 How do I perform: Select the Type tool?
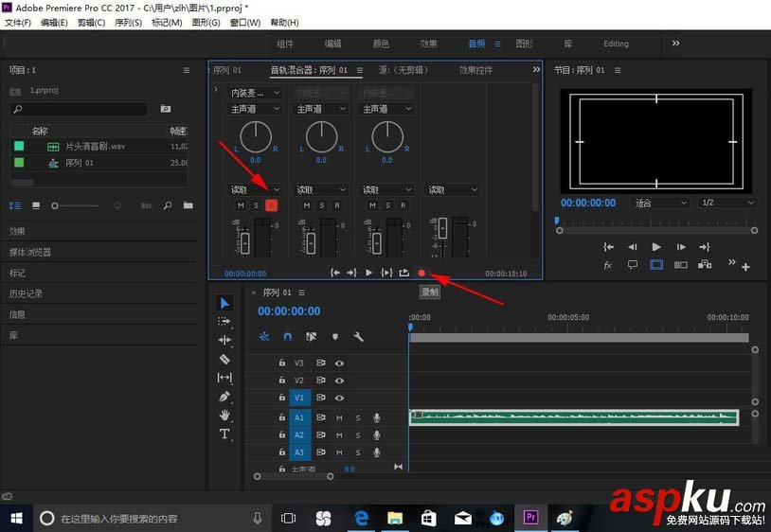(x=224, y=434)
